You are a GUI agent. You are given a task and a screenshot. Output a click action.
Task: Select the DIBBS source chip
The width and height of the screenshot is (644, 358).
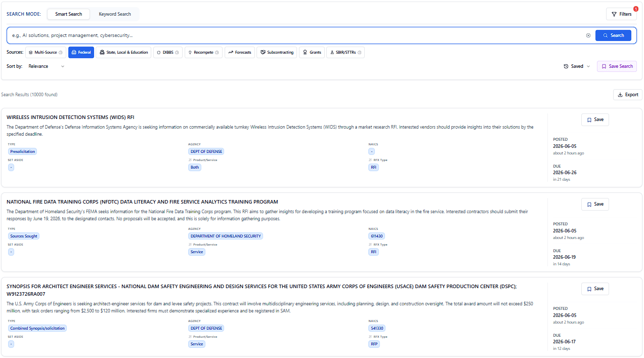pyautogui.click(x=167, y=53)
